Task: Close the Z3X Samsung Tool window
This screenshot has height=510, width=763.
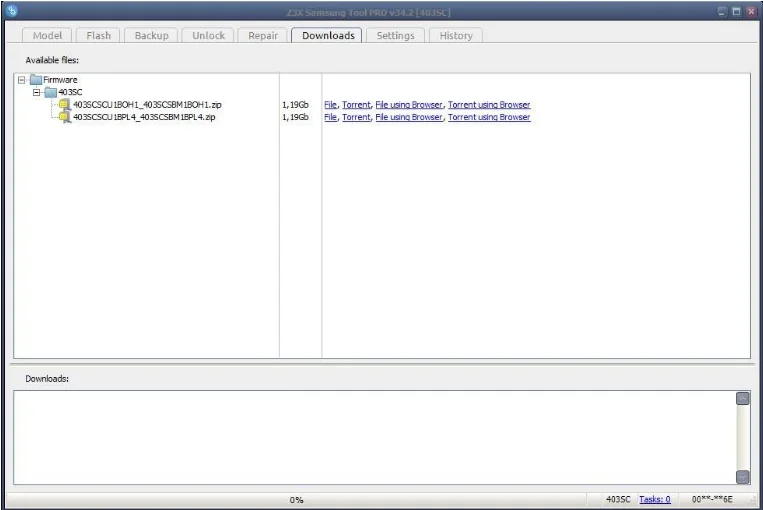Action: coord(751,11)
